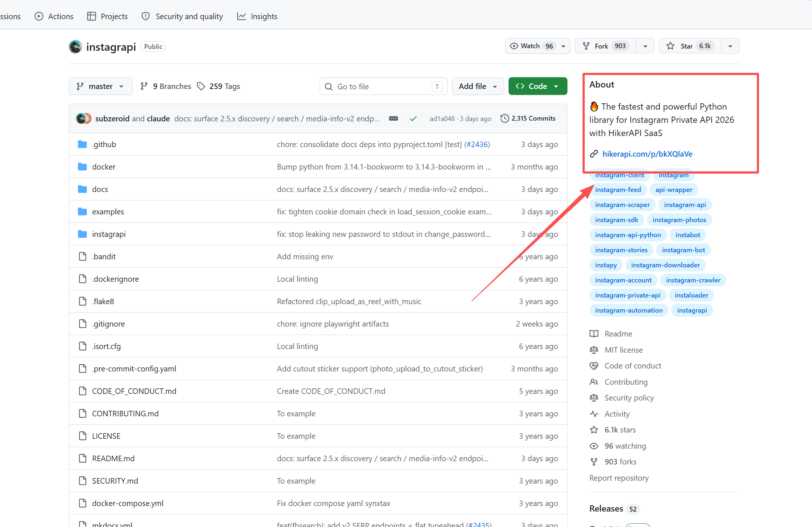Open the CODE_OF_CONDUCT.md file
This screenshot has height=527, width=812.
point(134,391)
